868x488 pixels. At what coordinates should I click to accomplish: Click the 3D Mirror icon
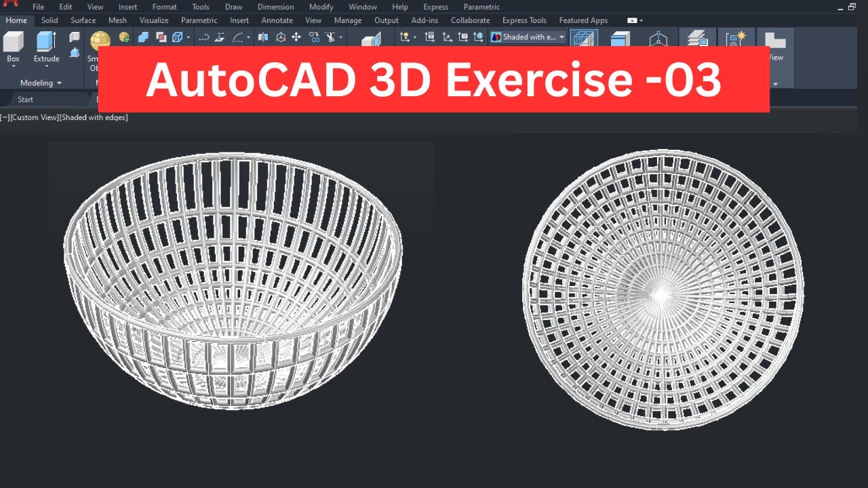[x=263, y=37]
